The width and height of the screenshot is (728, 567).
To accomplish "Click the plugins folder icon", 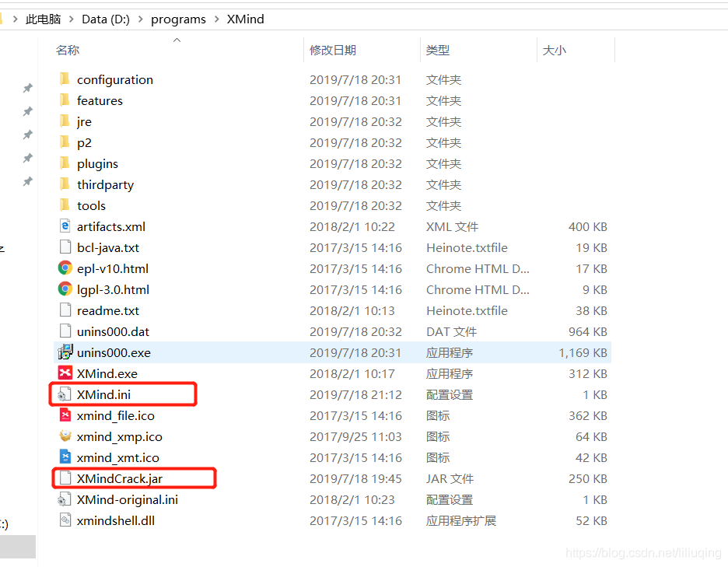I will [x=65, y=163].
